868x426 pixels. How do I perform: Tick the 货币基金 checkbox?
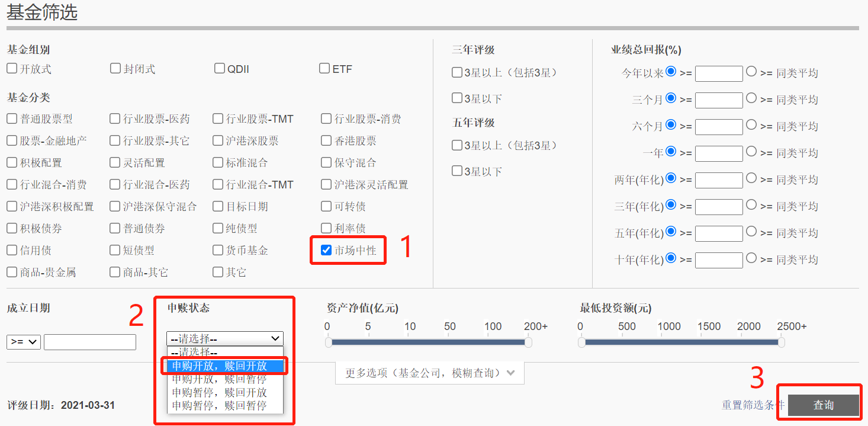[x=218, y=250]
